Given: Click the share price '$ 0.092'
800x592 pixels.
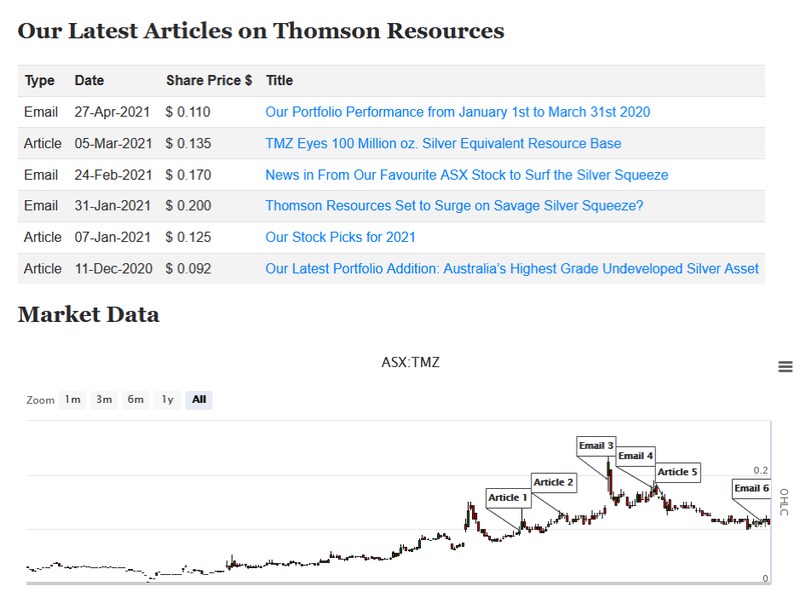Looking at the screenshot, I should point(188,268).
